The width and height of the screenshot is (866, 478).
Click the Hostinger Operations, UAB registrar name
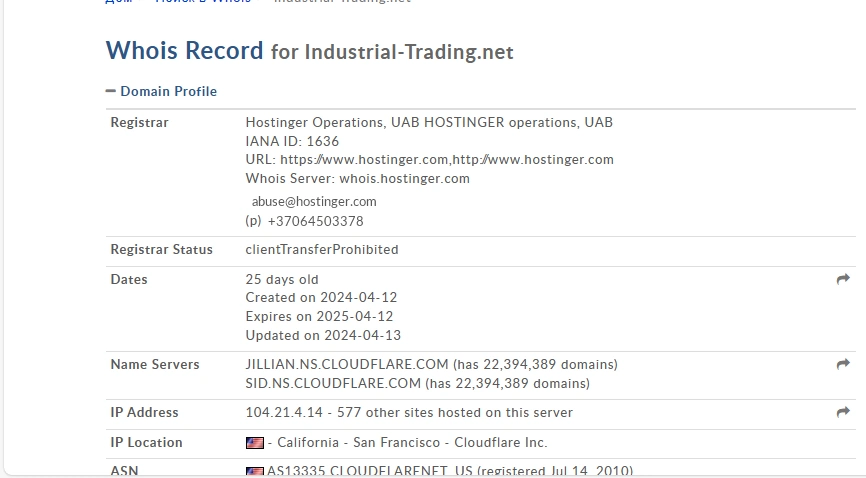click(429, 123)
